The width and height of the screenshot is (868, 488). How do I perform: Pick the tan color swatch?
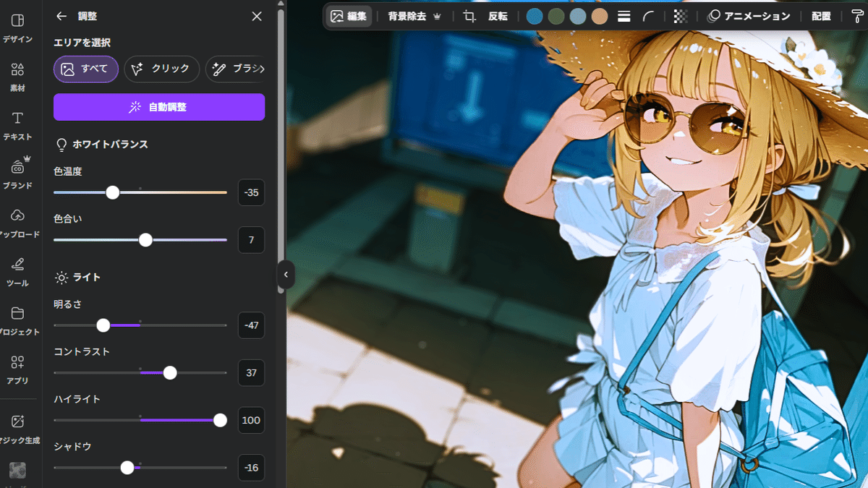pos(600,16)
